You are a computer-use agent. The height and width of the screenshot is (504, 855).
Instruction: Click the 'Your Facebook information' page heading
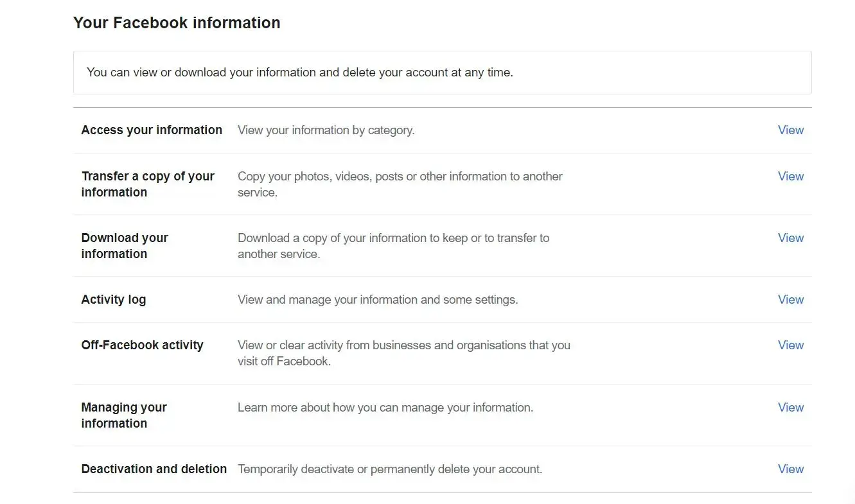[x=177, y=22]
